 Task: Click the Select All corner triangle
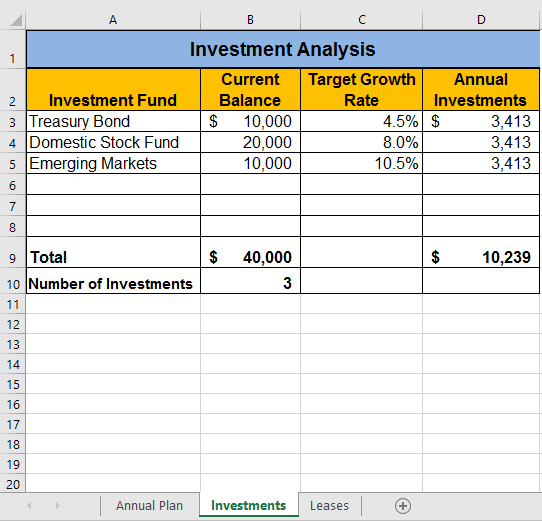coord(16,20)
